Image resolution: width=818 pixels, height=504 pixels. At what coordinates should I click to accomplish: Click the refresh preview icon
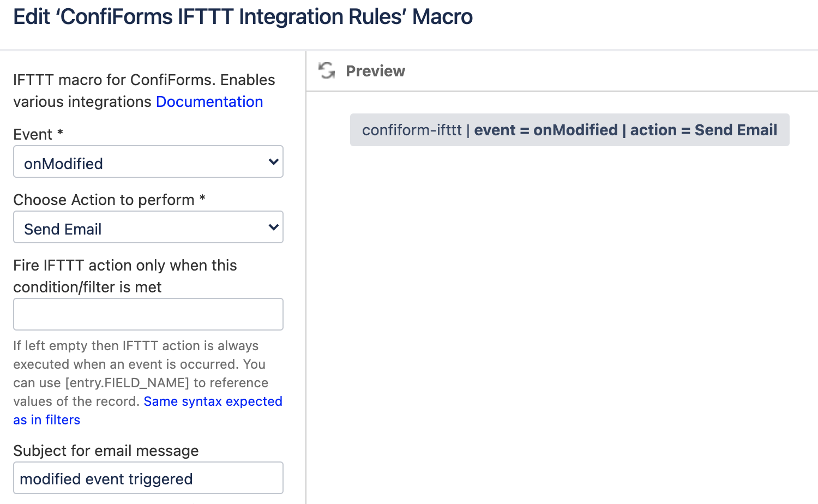coord(327,71)
